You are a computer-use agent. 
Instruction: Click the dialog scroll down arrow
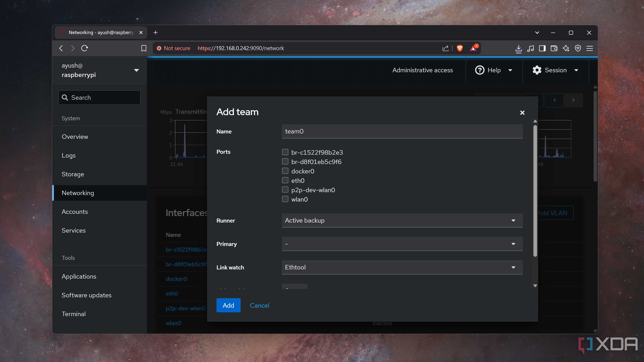(535, 286)
